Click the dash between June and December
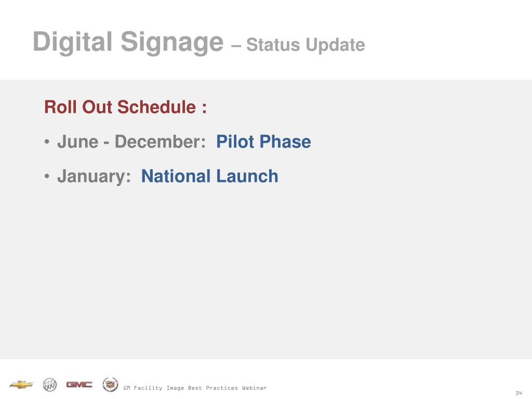The image size is (532, 399). pyautogui.click(x=106, y=142)
